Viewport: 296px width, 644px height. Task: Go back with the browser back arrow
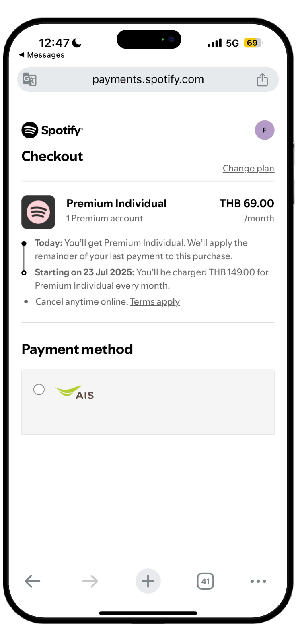pos(33,581)
